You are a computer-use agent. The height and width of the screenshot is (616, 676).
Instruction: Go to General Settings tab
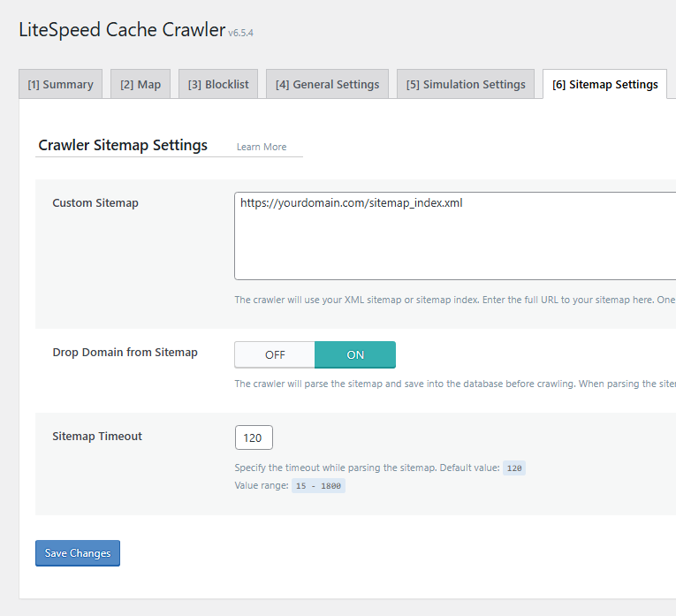click(327, 84)
